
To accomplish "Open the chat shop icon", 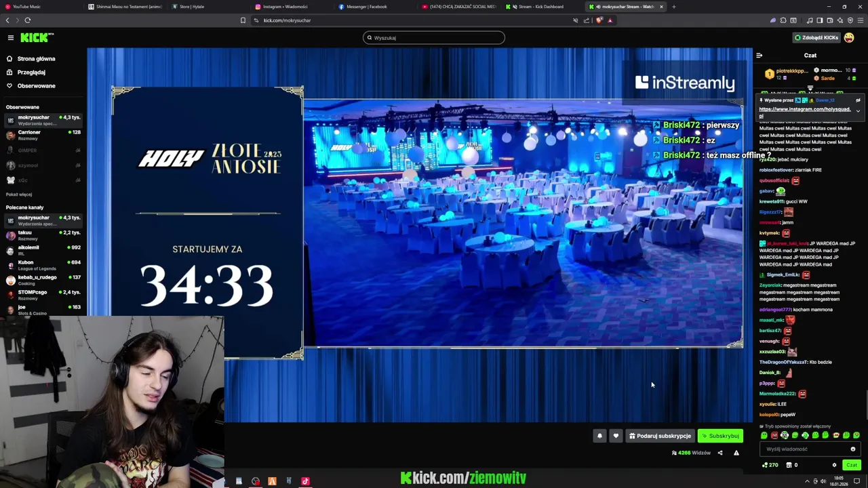I will pyautogui.click(x=789, y=465).
